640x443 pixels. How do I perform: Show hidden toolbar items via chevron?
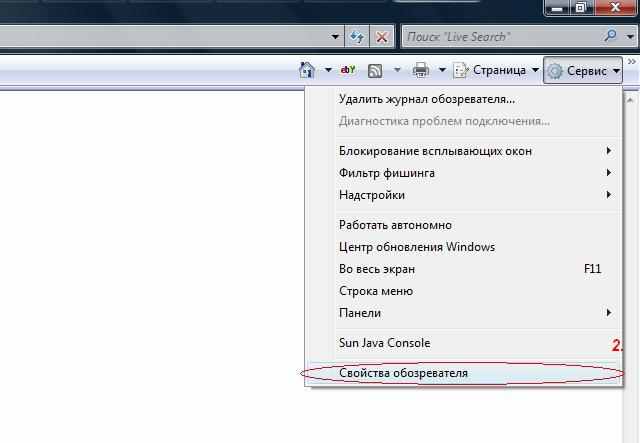(x=632, y=62)
